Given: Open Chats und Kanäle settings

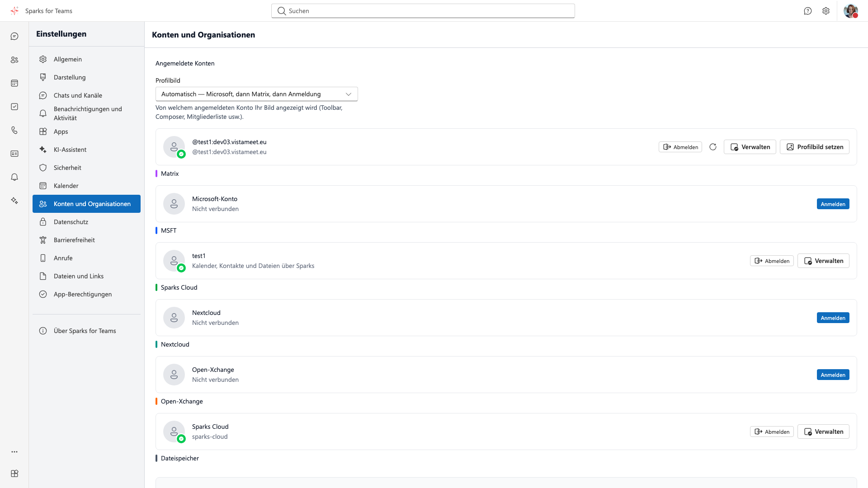Looking at the screenshot, I should (x=86, y=95).
